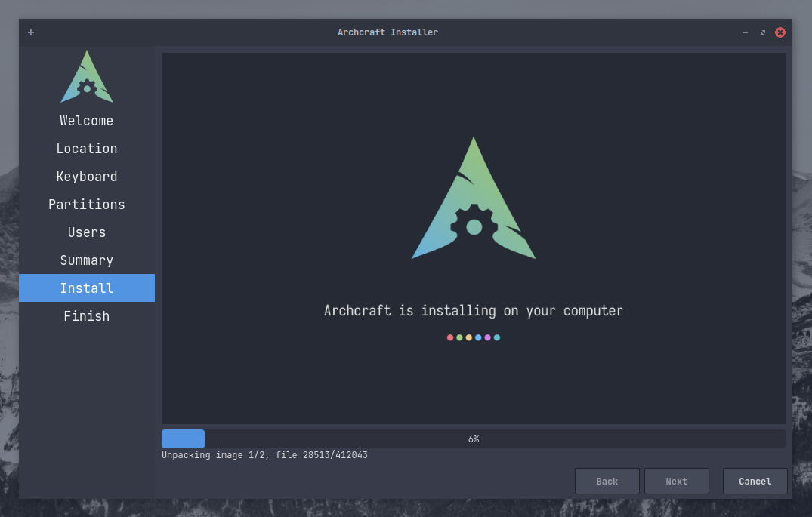Click the 6% progress label
Image resolution: width=812 pixels, height=517 pixels.
(474, 439)
